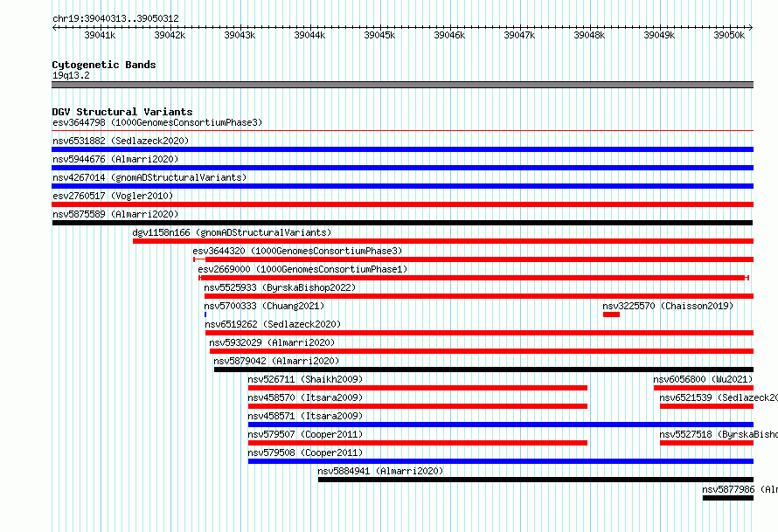The height and width of the screenshot is (532, 778).
Task: Click the 19q13.2 cytogenetic band bar
Action: click(402, 85)
